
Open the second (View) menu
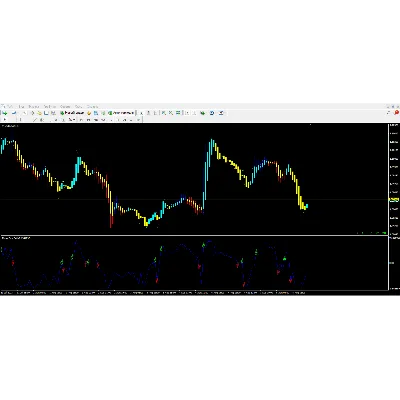(x=21, y=107)
